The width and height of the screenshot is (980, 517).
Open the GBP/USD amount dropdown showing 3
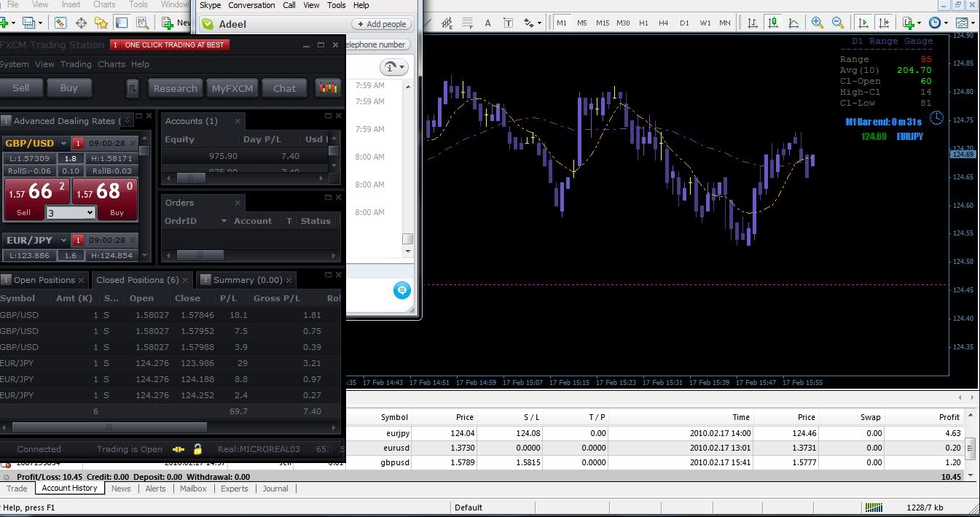click(71, 213)
